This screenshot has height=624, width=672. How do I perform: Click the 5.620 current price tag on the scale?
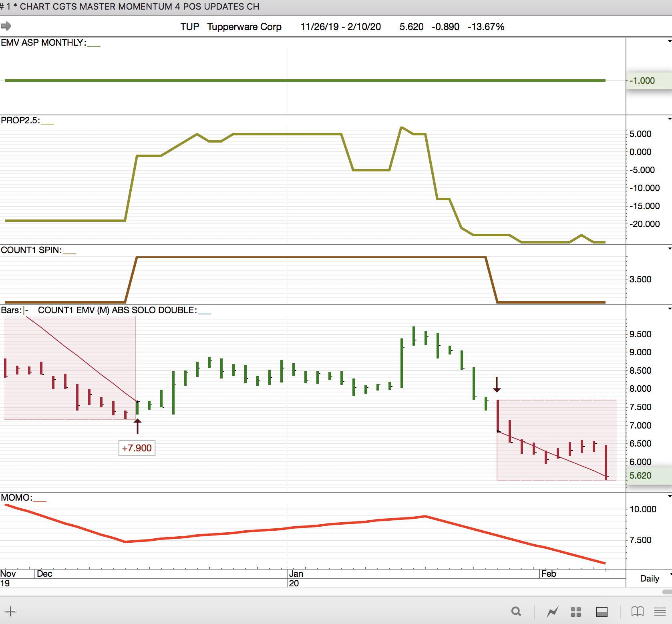coord(649,475)
